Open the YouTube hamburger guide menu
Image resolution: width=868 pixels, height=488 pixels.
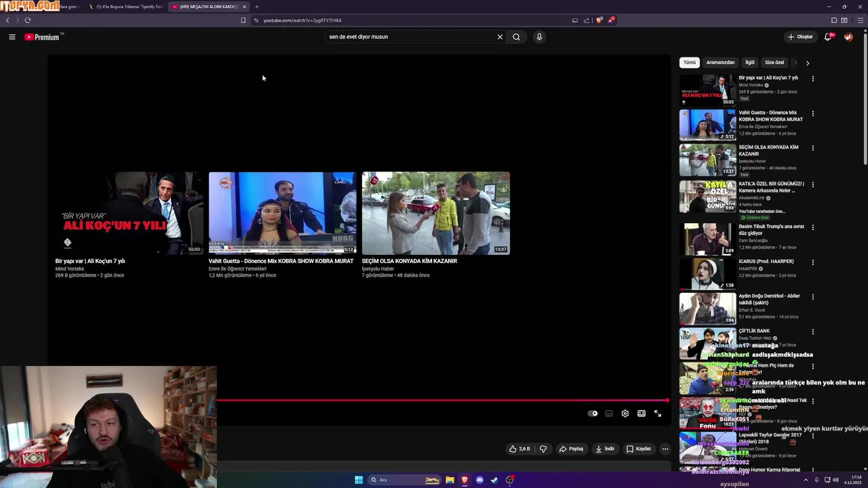12,37
